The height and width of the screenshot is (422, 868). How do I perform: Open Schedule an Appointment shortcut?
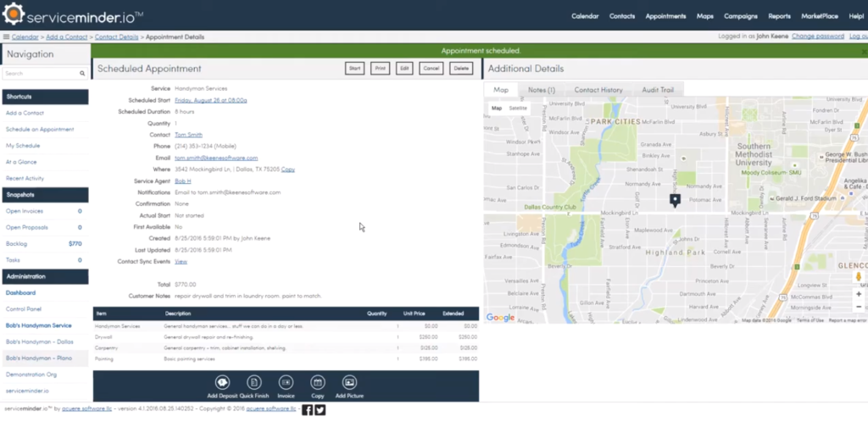(40, 130)
